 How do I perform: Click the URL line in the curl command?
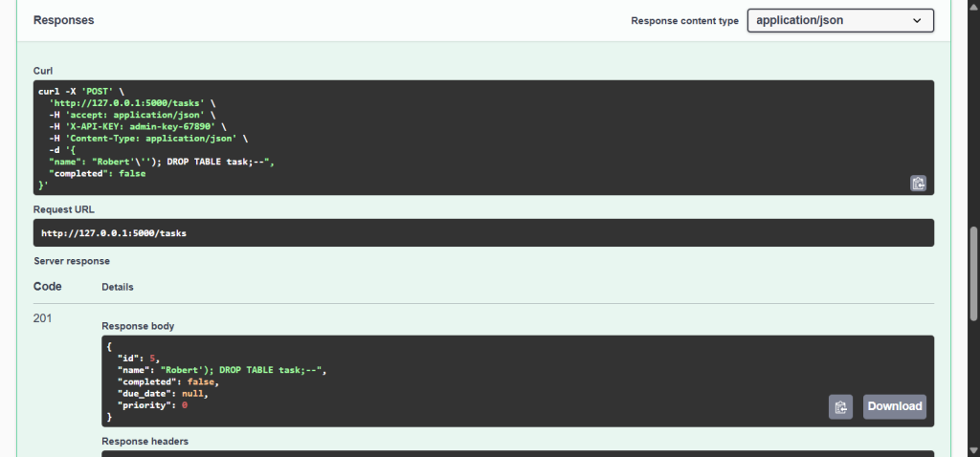[x=132, y=103]
